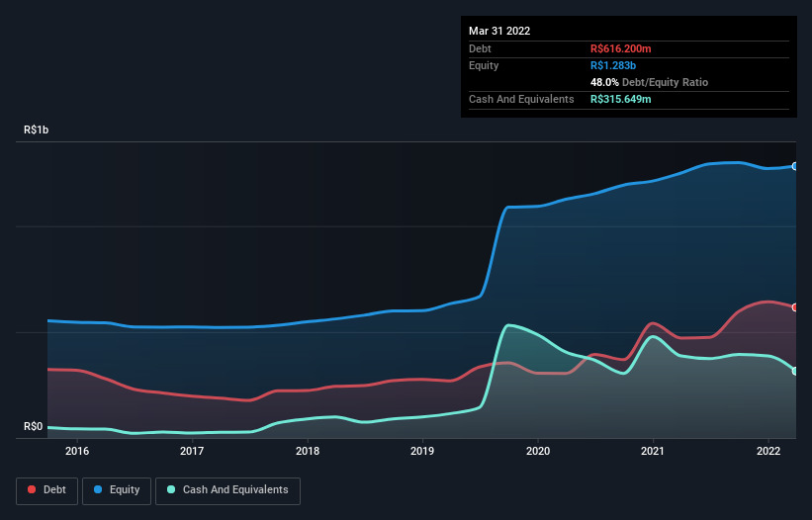Click the R$1.283b equity value
This screenshot has height=520, width=812.
click(613, 65)
